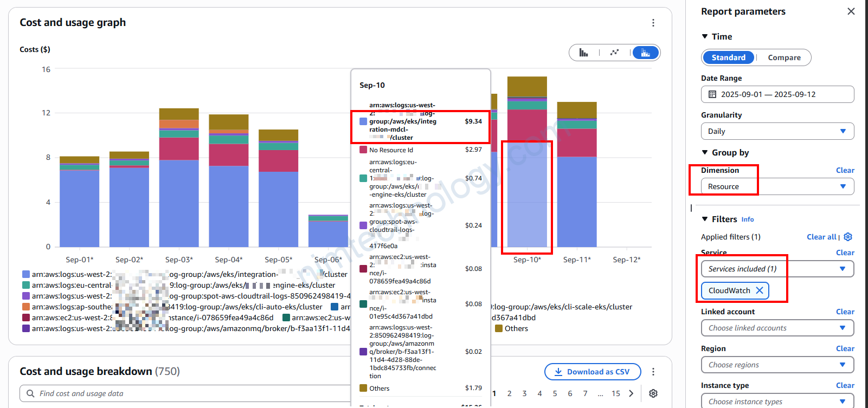Open page 3 of breakdown
Screen dimensions: 868x408
[524, 393]
